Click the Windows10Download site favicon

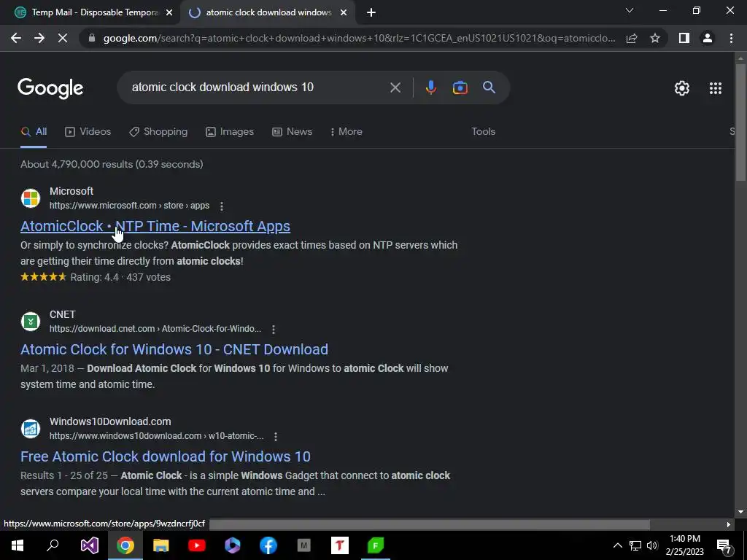[31, 429]
